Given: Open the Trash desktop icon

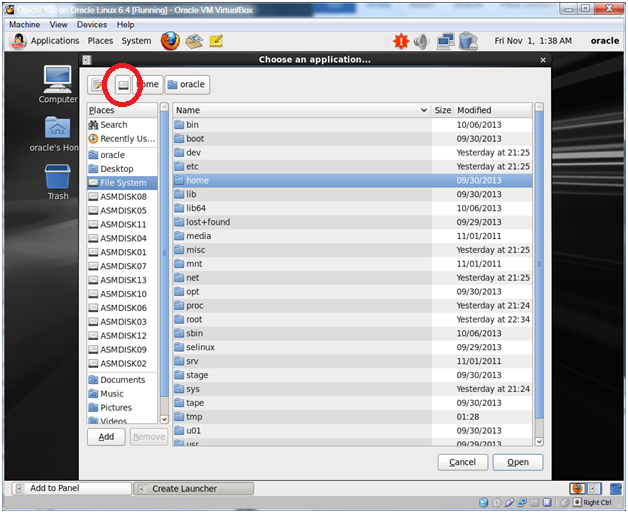Looking at the screenshot, I should tap(57, 178).
